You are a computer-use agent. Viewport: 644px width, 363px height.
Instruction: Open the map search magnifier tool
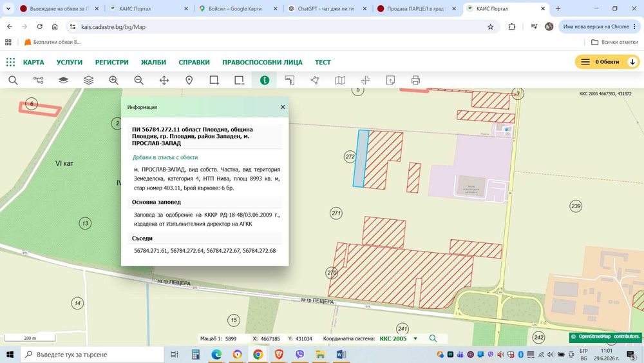(x=13, y=80)
